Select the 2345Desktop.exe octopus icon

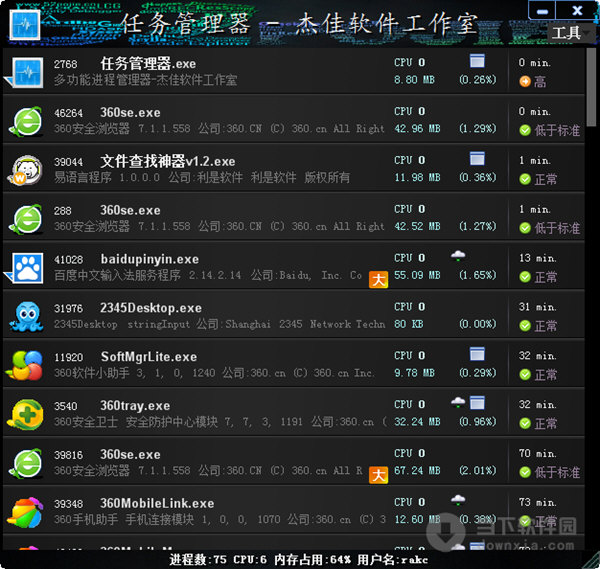26,316
